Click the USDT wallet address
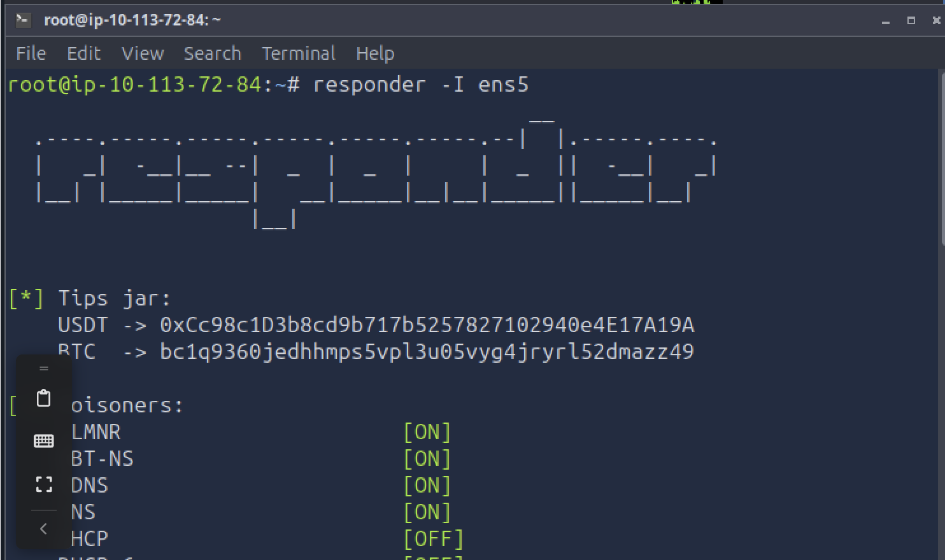 tap(427, 325)
